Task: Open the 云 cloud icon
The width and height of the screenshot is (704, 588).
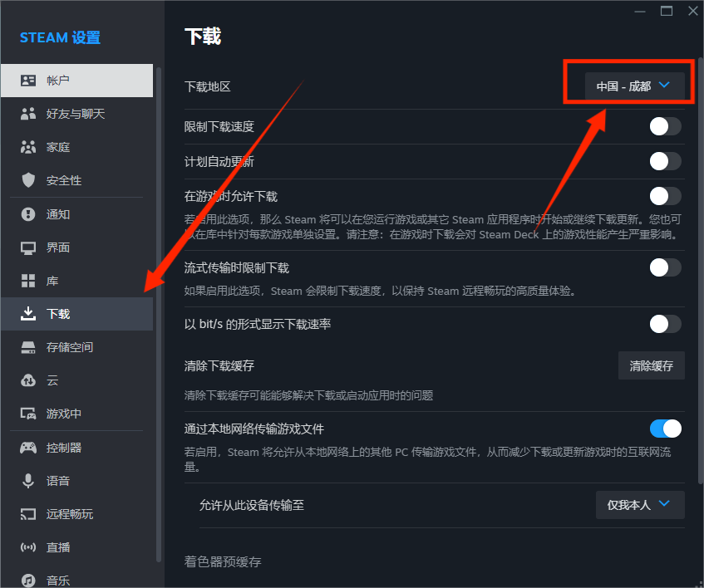Action: click(x=28, y=380)
